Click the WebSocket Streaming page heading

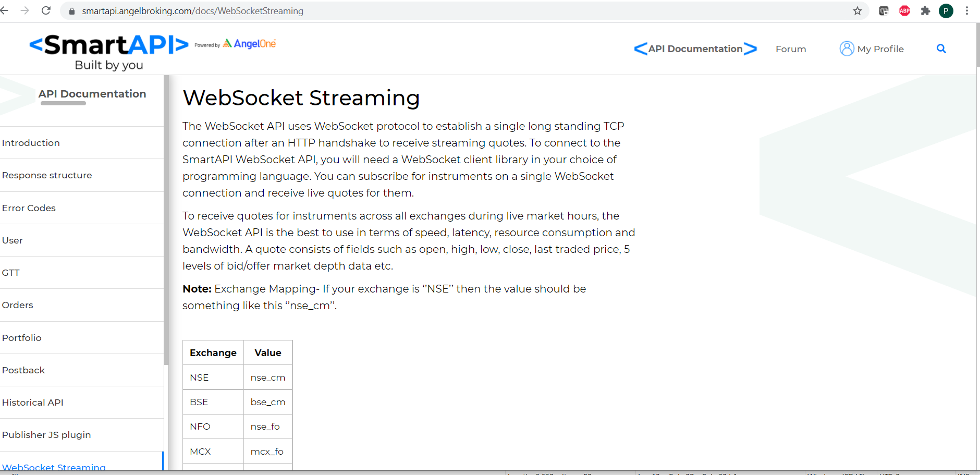tap(301, 98)
